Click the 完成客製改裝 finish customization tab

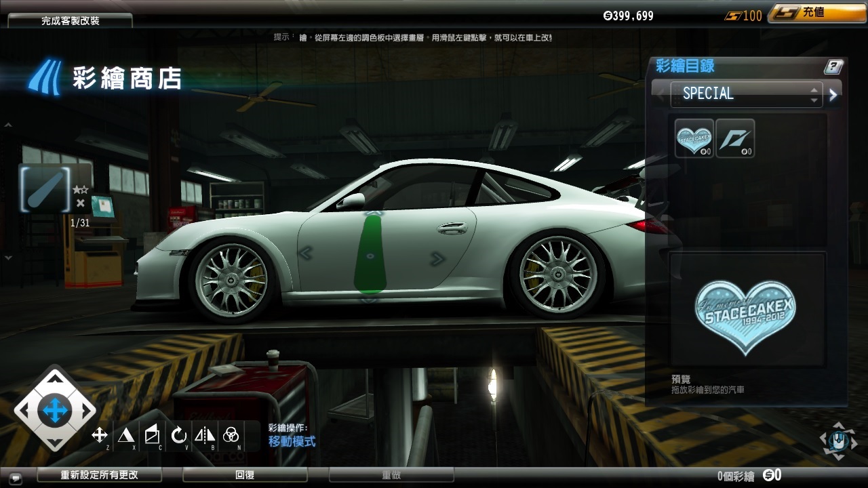coord(71,21)
